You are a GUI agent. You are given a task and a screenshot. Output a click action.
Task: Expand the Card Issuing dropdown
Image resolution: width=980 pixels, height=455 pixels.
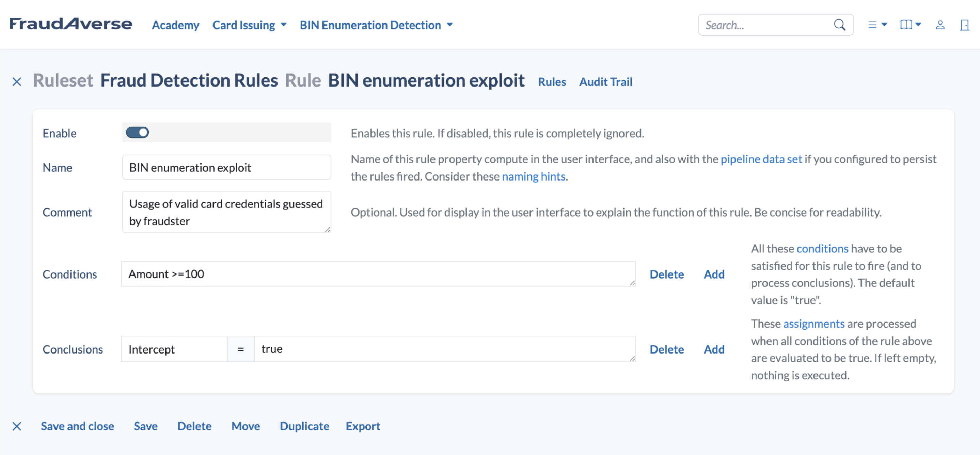(249, 25)
